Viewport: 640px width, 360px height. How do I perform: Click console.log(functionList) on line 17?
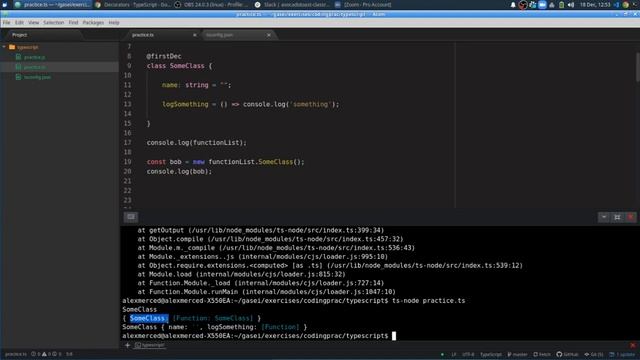click(197, 142)
